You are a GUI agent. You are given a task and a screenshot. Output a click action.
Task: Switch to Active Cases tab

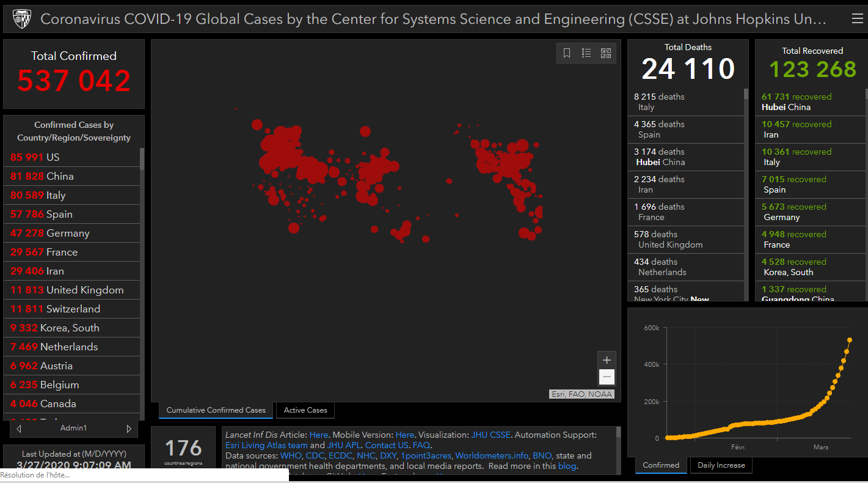(x=305, y=410)
